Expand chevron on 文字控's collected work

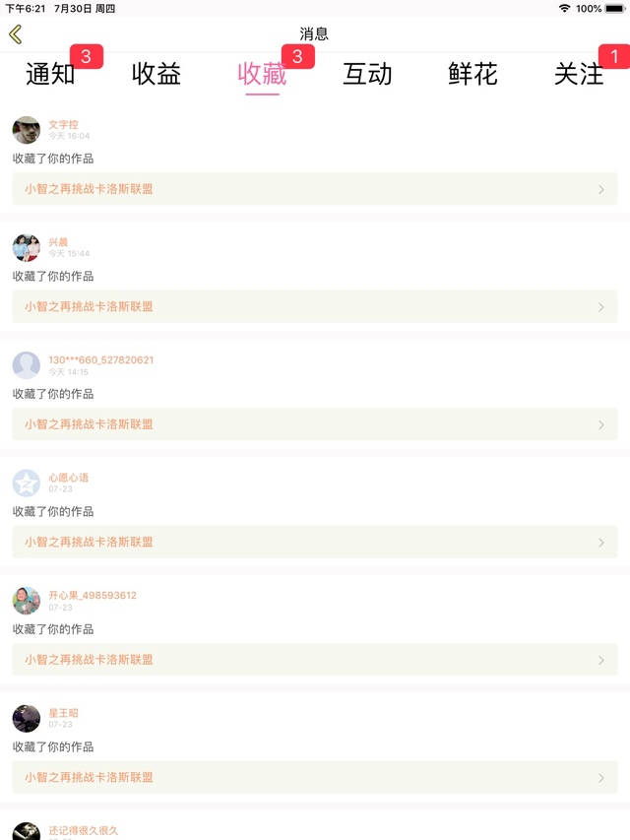click(x=601, y=189)
